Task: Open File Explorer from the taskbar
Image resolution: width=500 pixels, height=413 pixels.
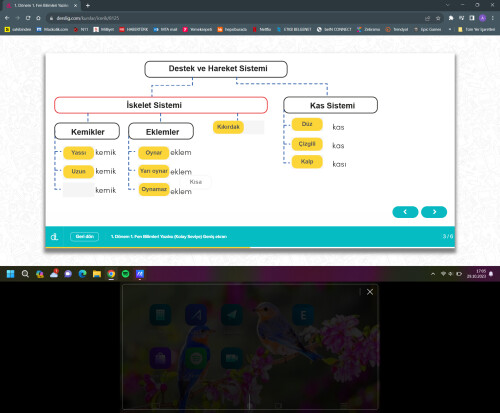Action: click(97, 274)
